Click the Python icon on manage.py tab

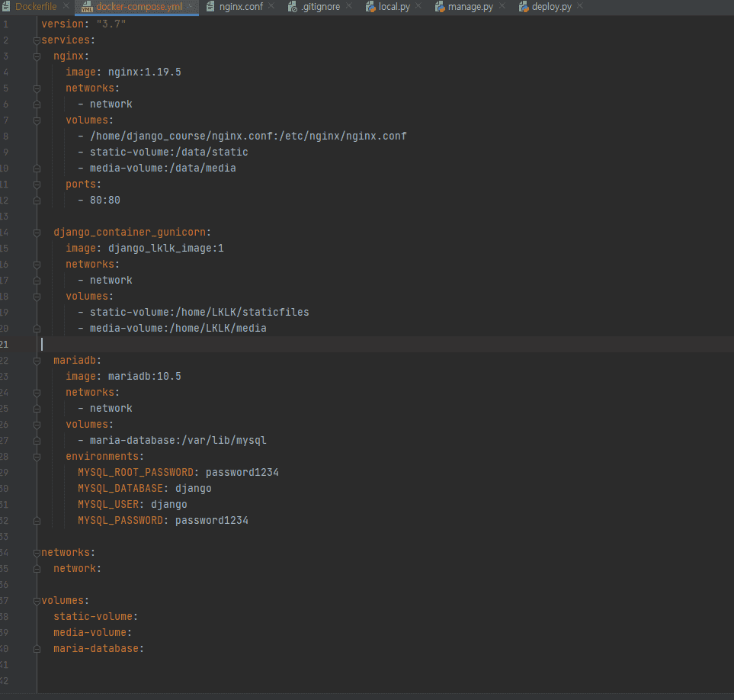coord(440,7)
